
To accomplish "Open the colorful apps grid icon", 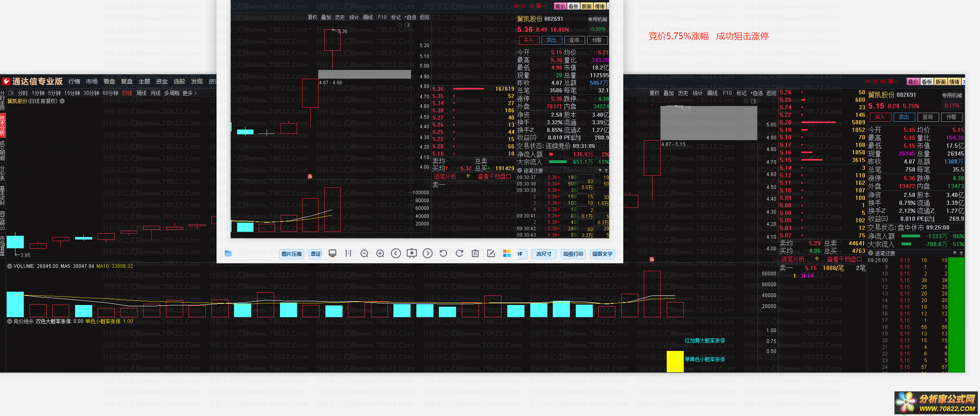I will [x=507, y=254].
